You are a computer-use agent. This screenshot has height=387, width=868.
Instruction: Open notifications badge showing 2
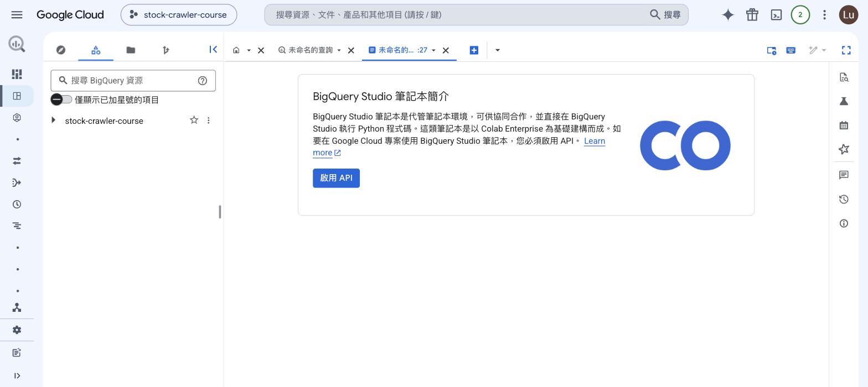(800, 15)
